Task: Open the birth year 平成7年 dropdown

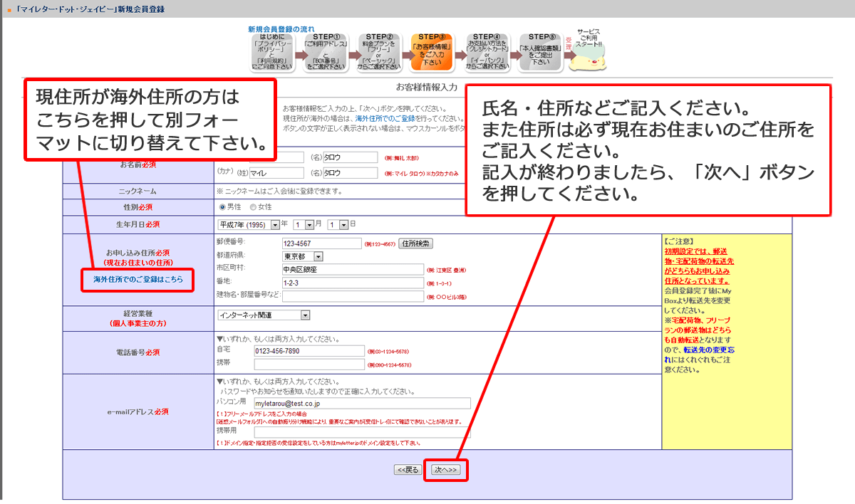Action: click(248, 224)
